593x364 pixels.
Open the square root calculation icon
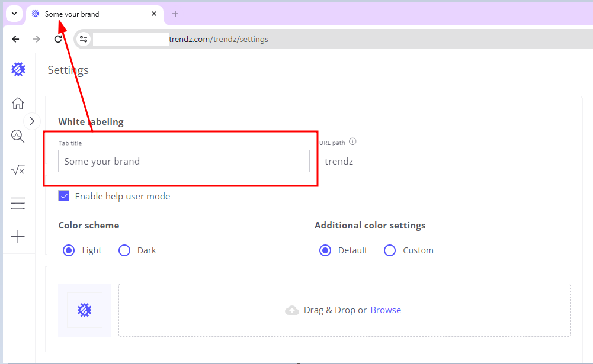point(18,170)
